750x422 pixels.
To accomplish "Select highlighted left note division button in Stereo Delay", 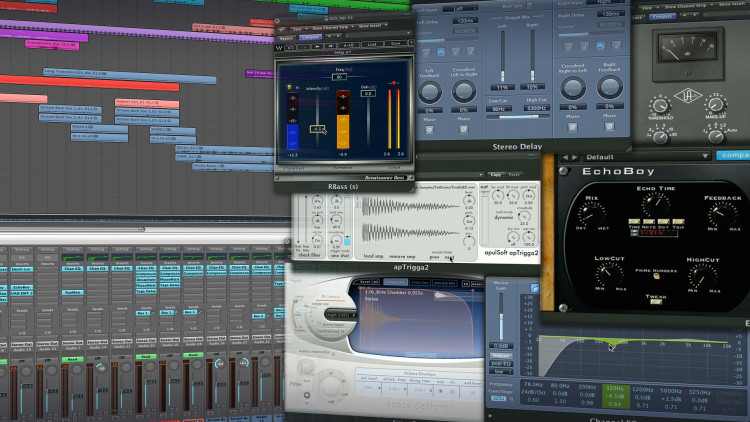I will coord(441,51).
